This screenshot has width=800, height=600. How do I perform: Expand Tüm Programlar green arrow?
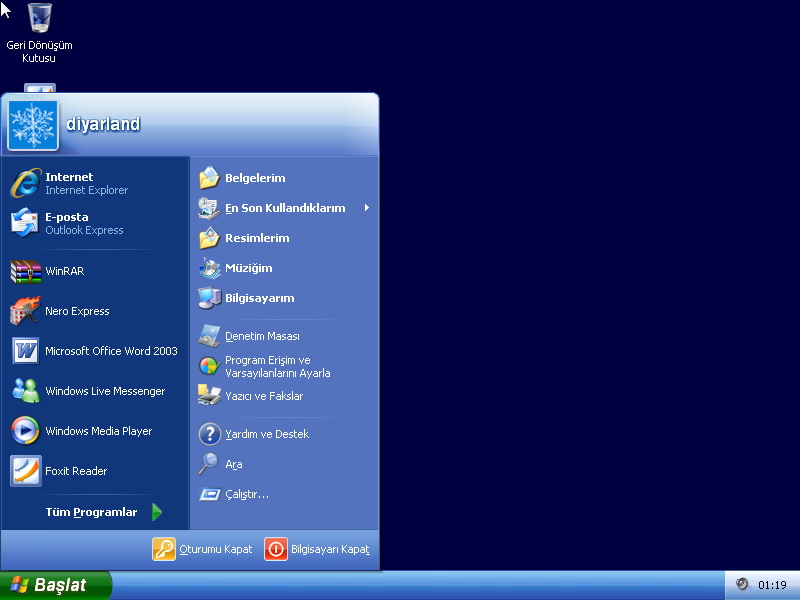coord(157,512)
